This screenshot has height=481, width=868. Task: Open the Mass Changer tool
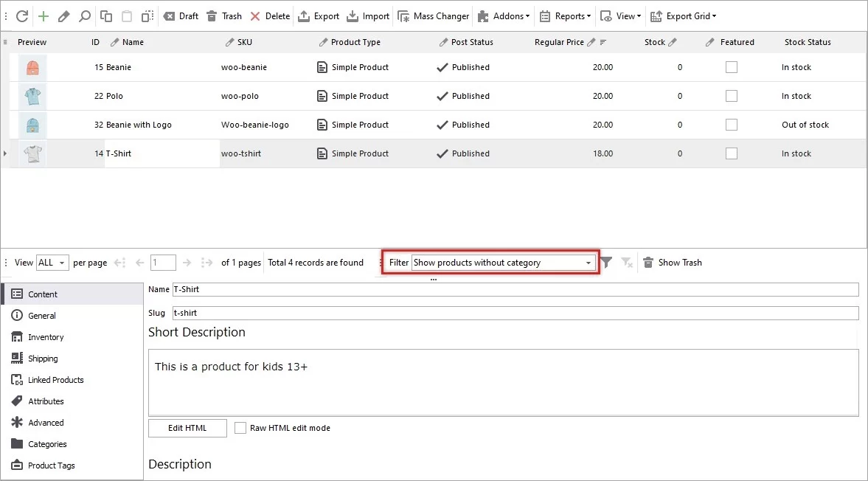click(x=433, y=15)
